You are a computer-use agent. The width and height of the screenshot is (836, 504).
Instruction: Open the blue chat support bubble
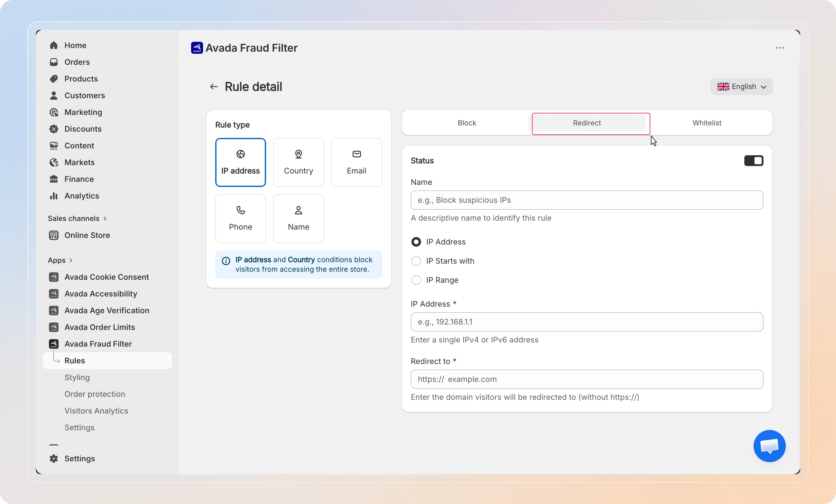pyautogui.click(x=769, y=446)
